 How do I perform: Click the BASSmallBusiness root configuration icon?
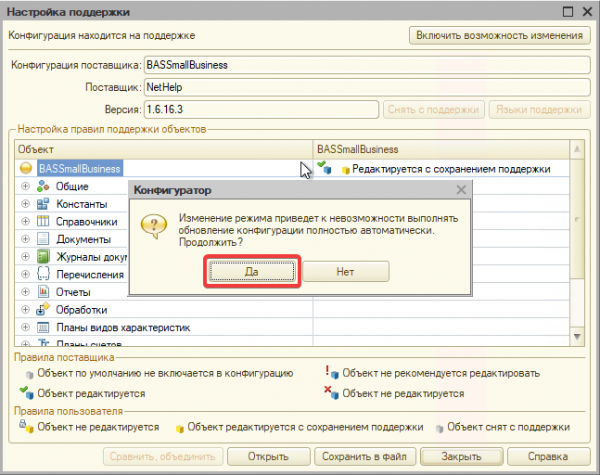click(26, 168)
